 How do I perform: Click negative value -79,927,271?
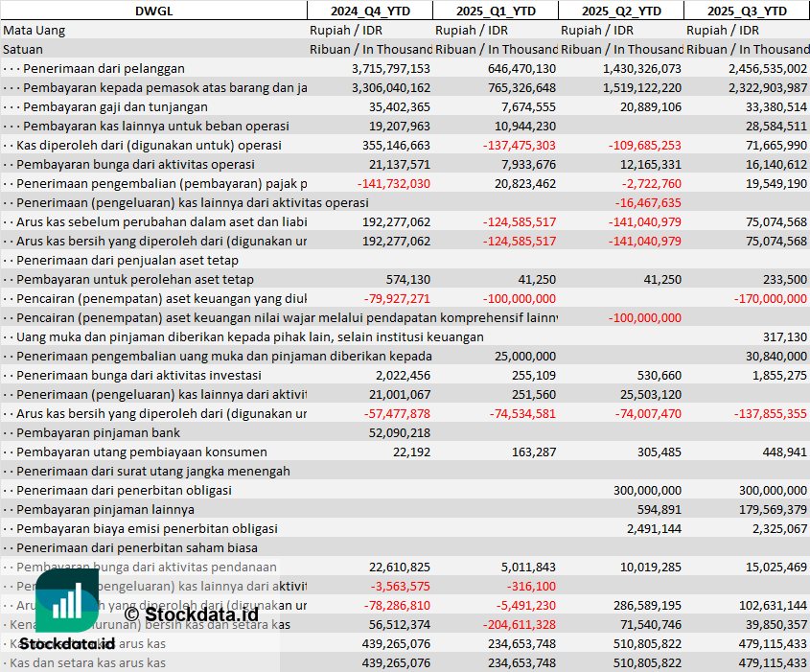(397, 298)
